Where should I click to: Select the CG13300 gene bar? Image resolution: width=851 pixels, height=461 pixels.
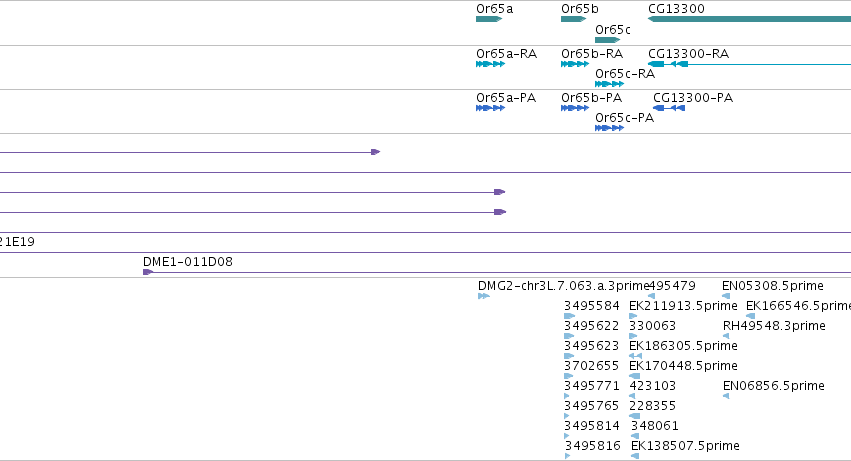coord(750,19)
